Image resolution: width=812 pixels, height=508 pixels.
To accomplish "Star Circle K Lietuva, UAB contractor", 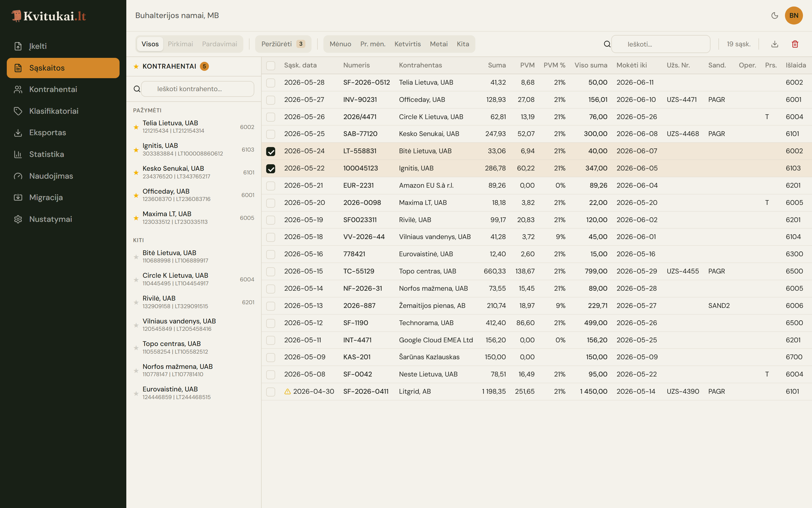I will (x=136, y=279).
